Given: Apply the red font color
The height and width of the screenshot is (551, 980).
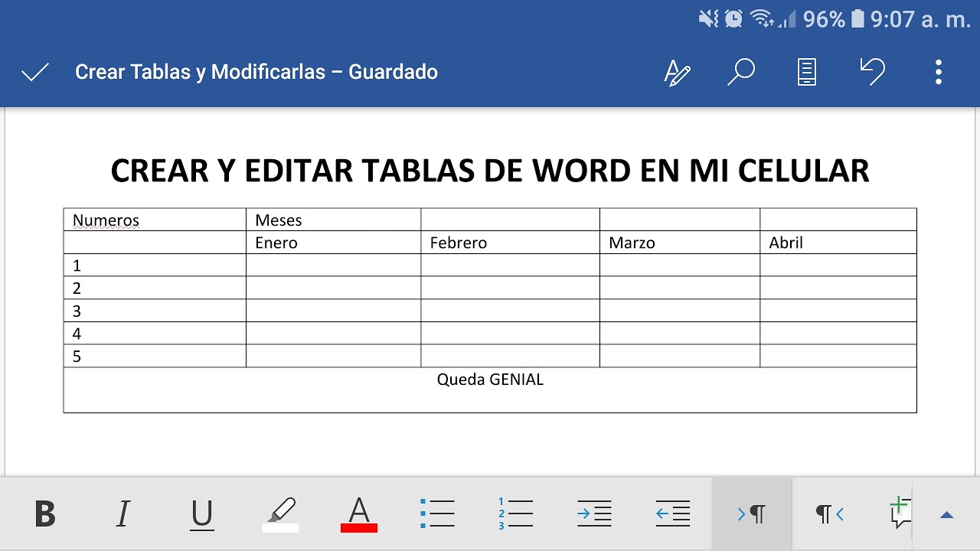Looking at the screenshot, I should coord(359,514).
